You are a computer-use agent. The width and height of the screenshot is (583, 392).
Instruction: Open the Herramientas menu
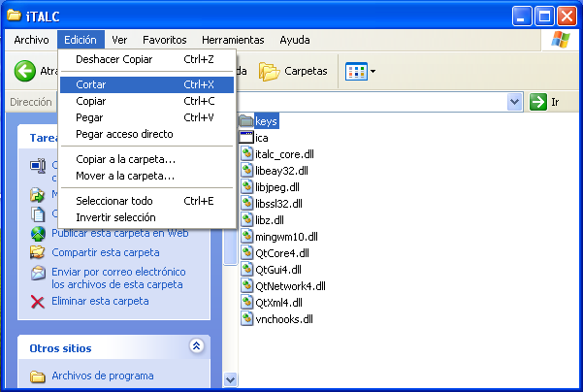click(233, 40)
